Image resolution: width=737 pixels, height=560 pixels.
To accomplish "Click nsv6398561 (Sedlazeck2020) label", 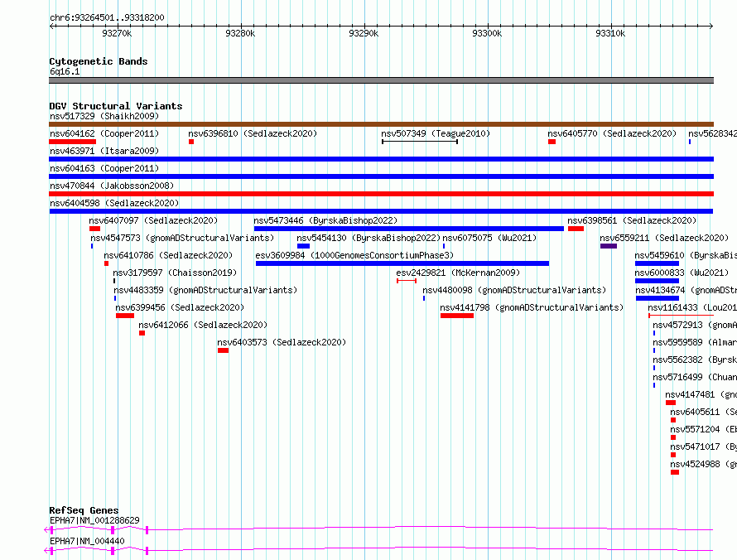I will (x=632, y=220).
